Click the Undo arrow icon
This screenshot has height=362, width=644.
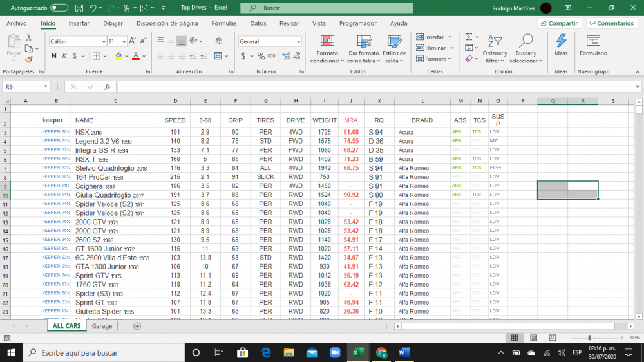coord(92,8)
